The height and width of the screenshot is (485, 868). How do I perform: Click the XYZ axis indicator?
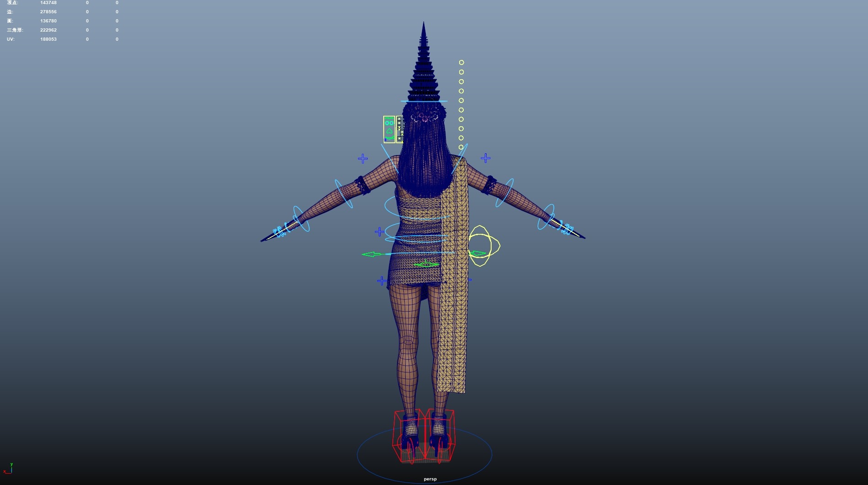(8, 469)
